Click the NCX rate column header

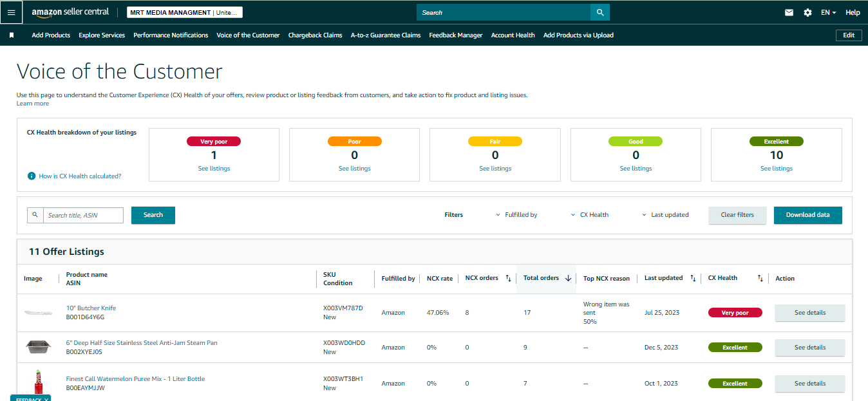tap(440, 279)
